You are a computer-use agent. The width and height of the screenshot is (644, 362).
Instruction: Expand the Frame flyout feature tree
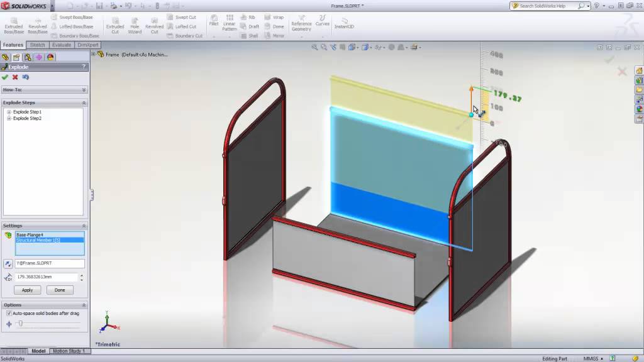point(93,54)
